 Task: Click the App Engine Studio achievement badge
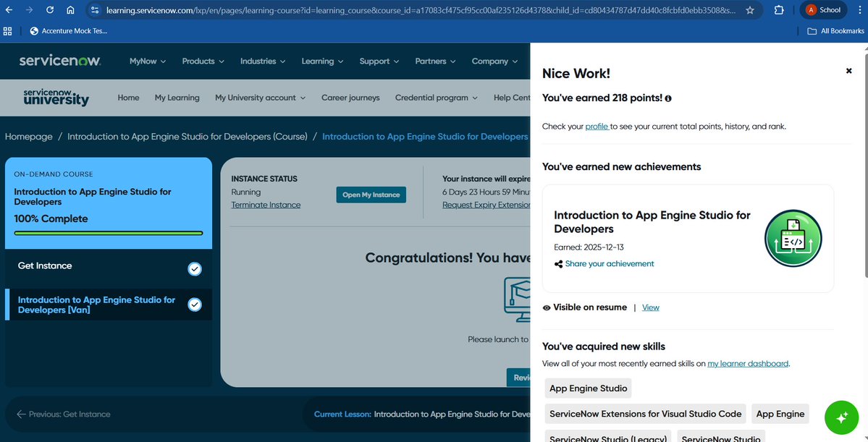click(x=793, y=239)
